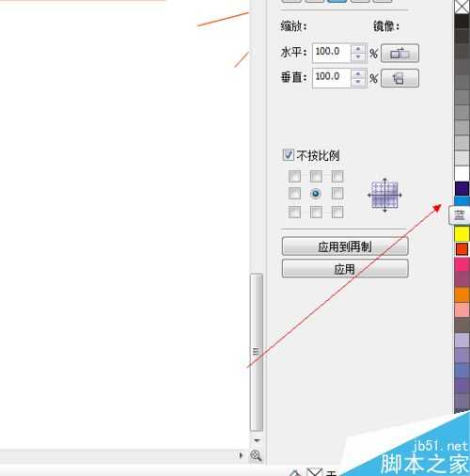Screen dimensions: 470x476
Task: Click the 应用 button
Action: [x=345, y=269]
